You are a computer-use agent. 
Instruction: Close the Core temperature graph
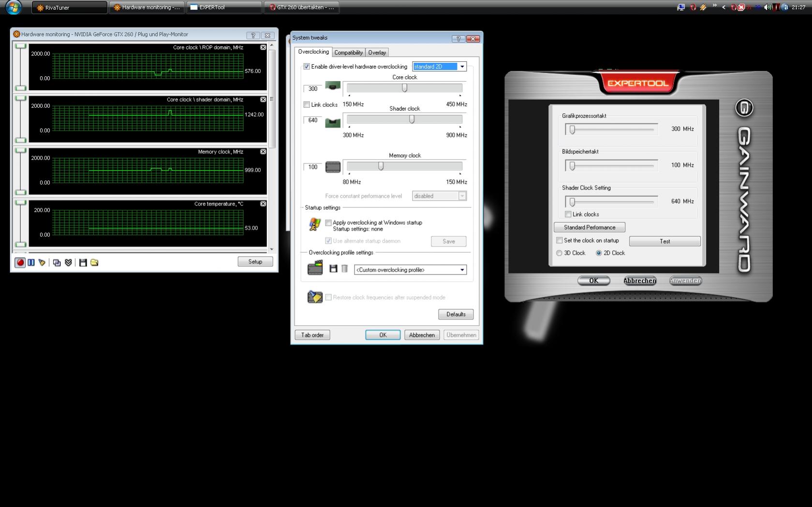263,204
